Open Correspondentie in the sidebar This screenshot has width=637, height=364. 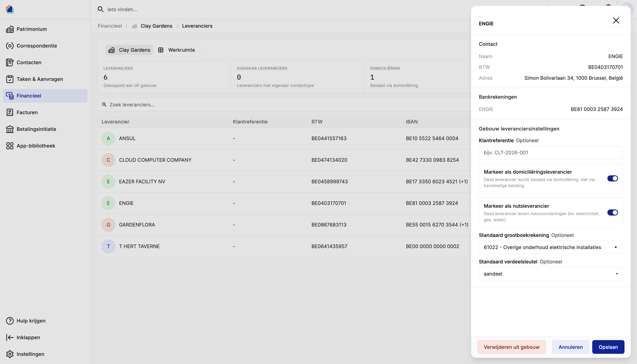point(45,46)
